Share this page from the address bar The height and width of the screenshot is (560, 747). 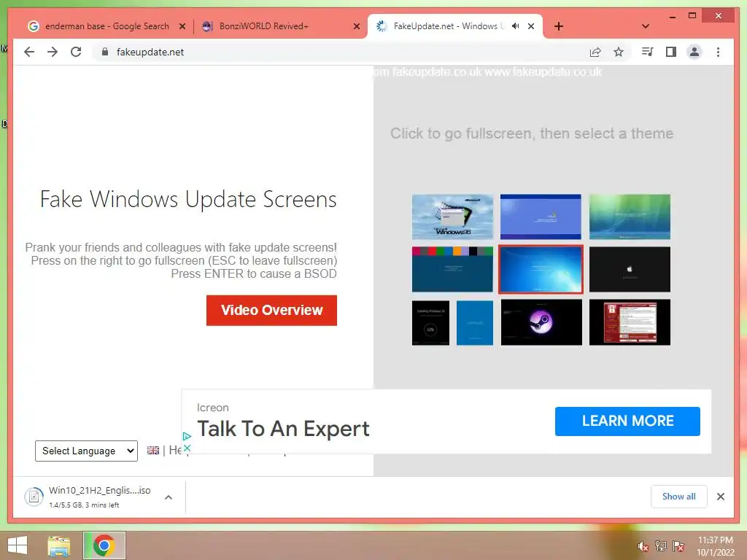pos(595,52)
